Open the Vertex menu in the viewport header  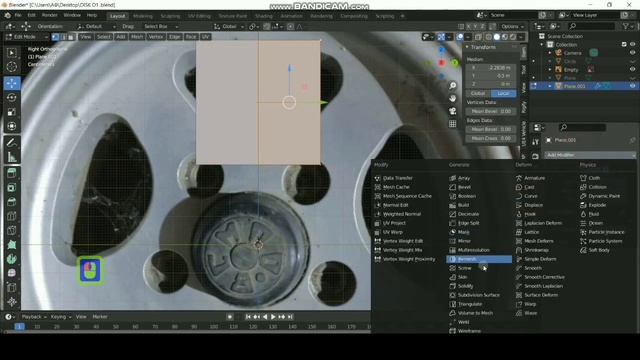(x=156, y=37)
